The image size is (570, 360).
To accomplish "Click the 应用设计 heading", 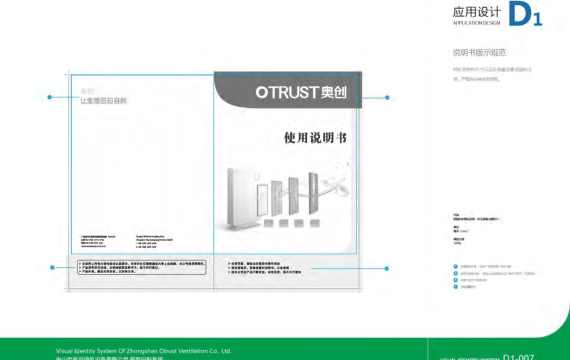I will (477, 12).
